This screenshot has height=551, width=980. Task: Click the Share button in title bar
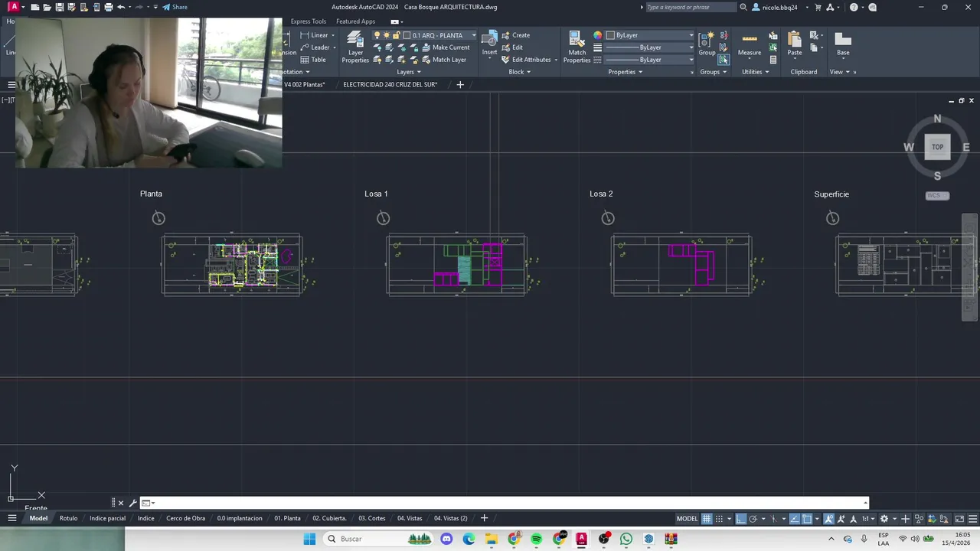click(x=175, y=7)
